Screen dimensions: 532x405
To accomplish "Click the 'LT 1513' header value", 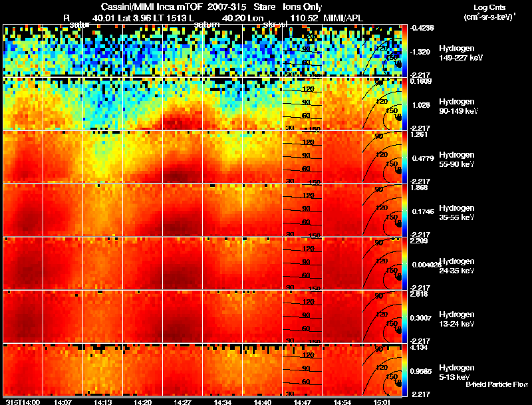I will (170, 18).
